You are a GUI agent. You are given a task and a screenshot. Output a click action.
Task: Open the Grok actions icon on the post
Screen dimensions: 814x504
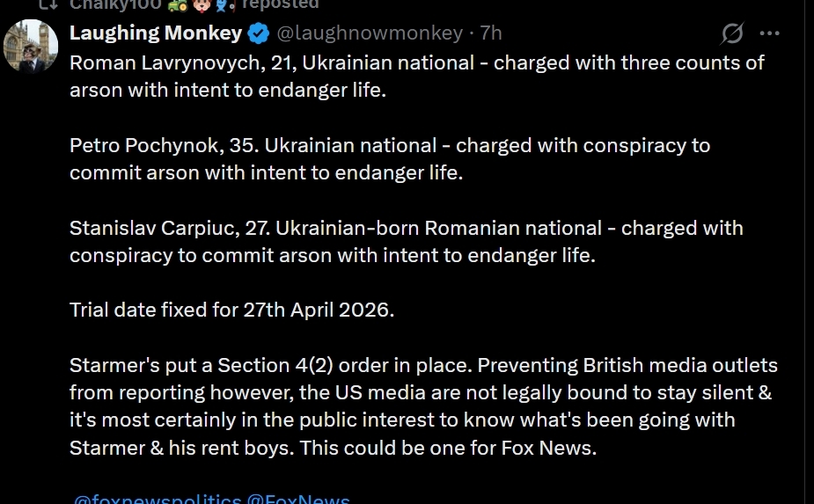click(732, 34)
